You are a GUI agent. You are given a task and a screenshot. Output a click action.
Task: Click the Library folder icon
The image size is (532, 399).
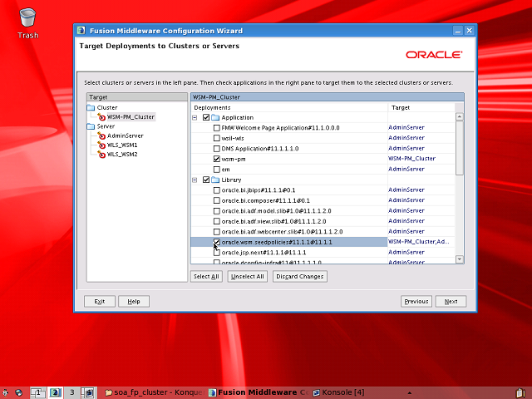coord(215,180)
